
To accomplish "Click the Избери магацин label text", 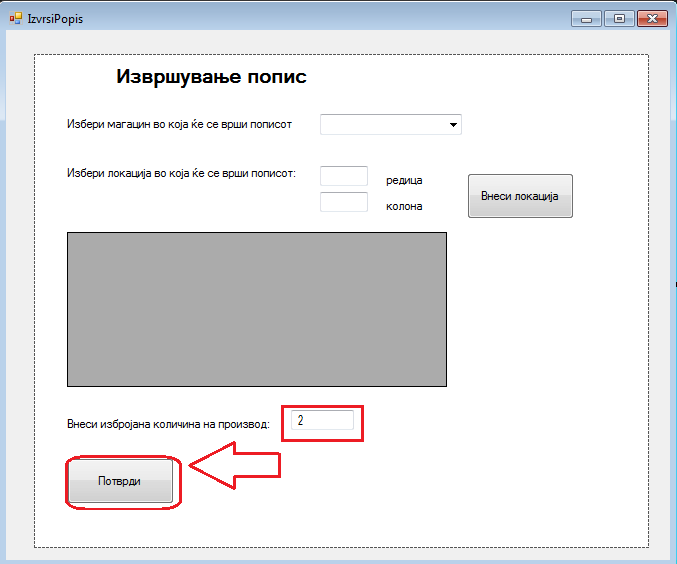I will pos(179,125).
